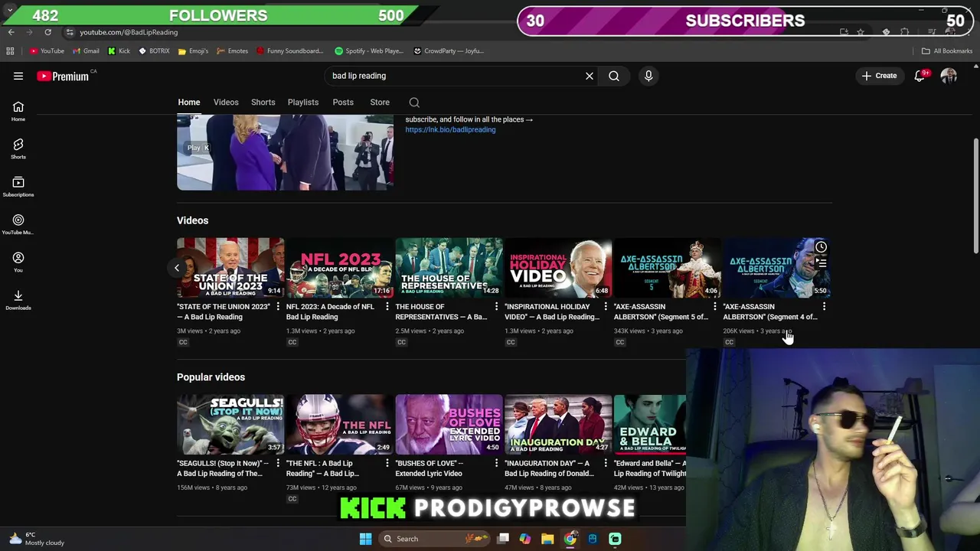Clear the search box with the X icon
The height and width of the screenshot is (551, 980).
click(590, 76)
